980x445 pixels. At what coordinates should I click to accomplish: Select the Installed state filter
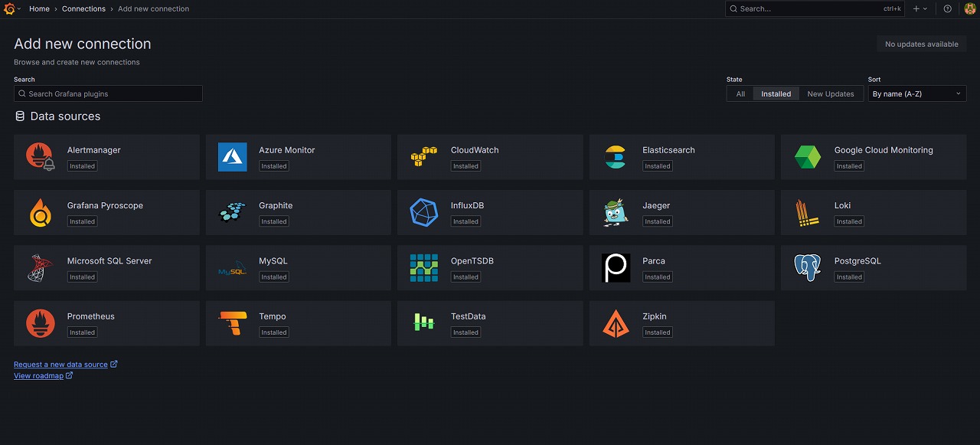tap(776, 93)
